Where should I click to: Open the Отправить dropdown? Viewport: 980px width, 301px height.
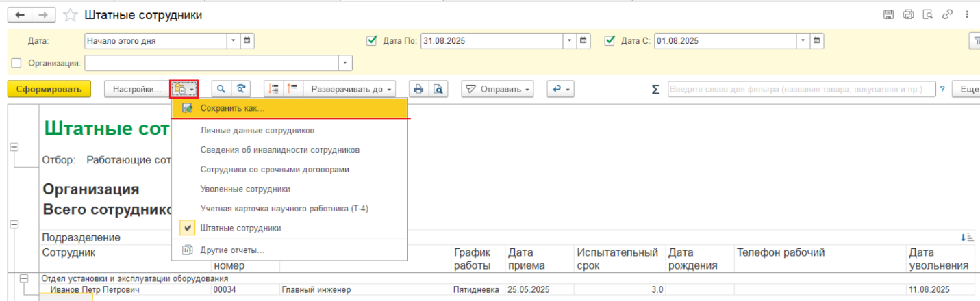coord(499,89)
